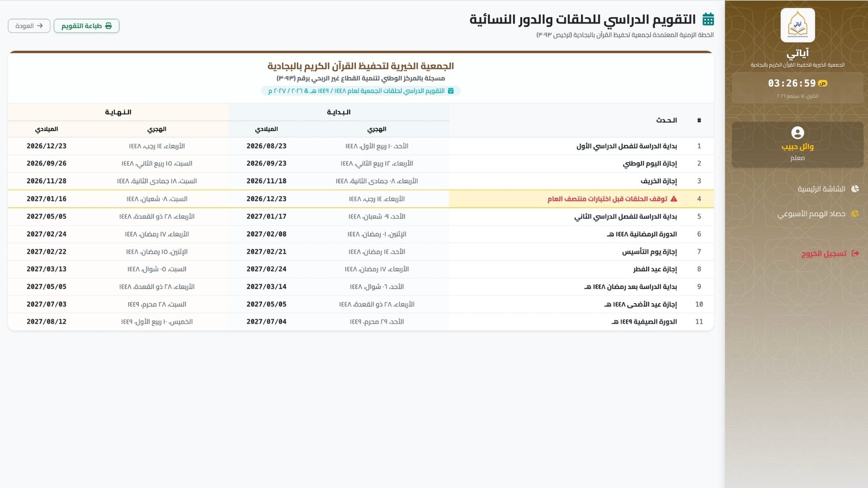Click the teal التقويم الدراسي لحلقات الجمعية badge
This screenshot has width=868, height=488.
point(361,91)
